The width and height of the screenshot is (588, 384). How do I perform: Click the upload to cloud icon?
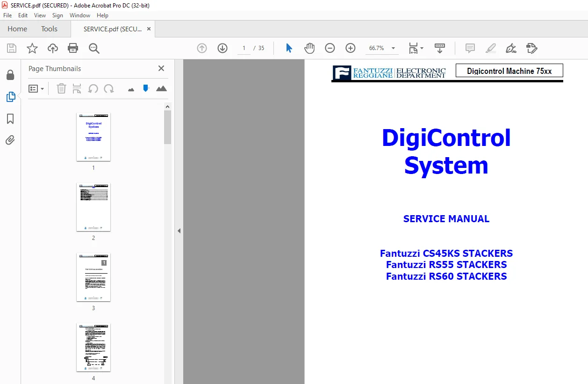coord(53,48)
